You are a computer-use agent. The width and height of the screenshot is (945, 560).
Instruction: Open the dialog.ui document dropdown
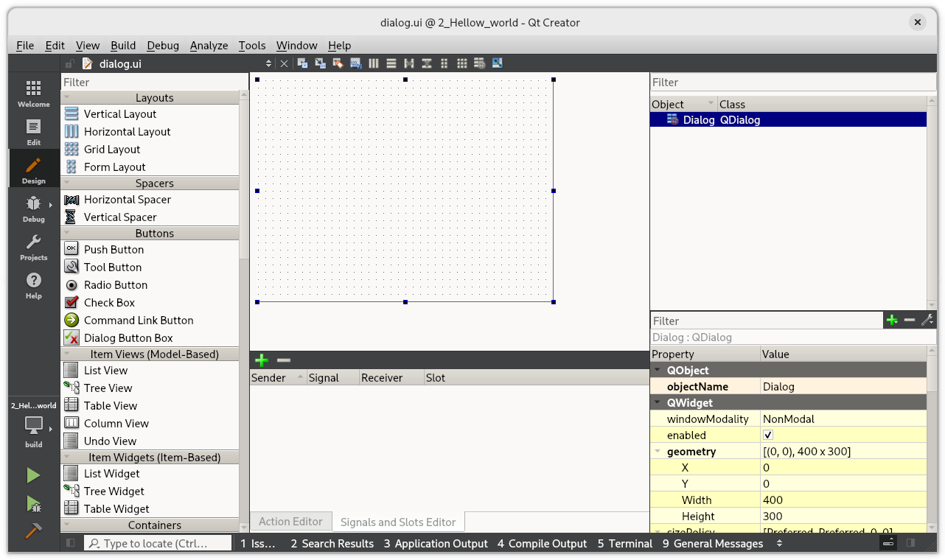[x=268, y=64]
